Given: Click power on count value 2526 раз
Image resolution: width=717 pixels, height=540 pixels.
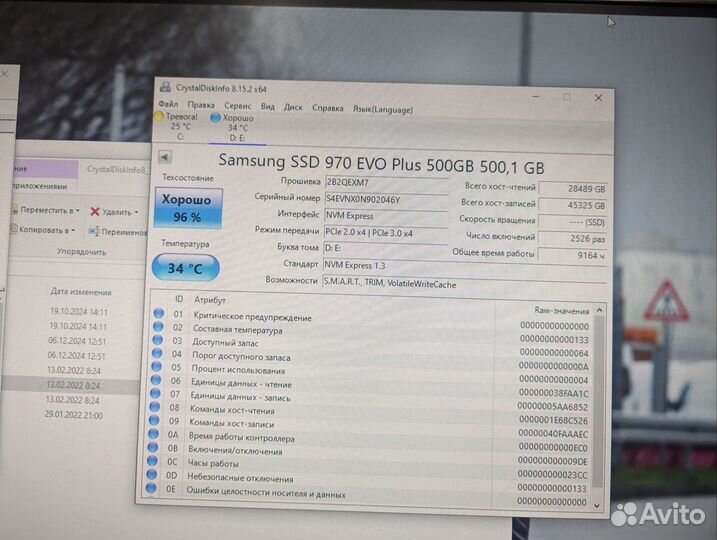Looking at the screenshot, I should pos(572,239).
